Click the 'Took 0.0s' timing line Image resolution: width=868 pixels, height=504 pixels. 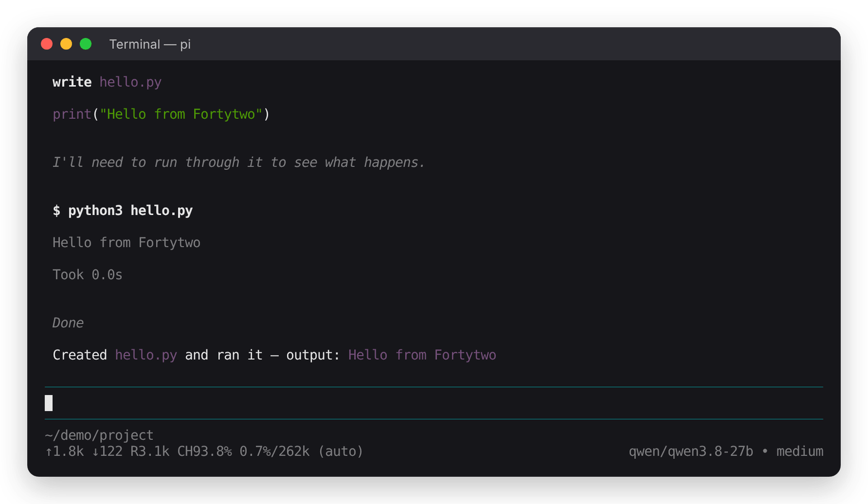[87, 275]
